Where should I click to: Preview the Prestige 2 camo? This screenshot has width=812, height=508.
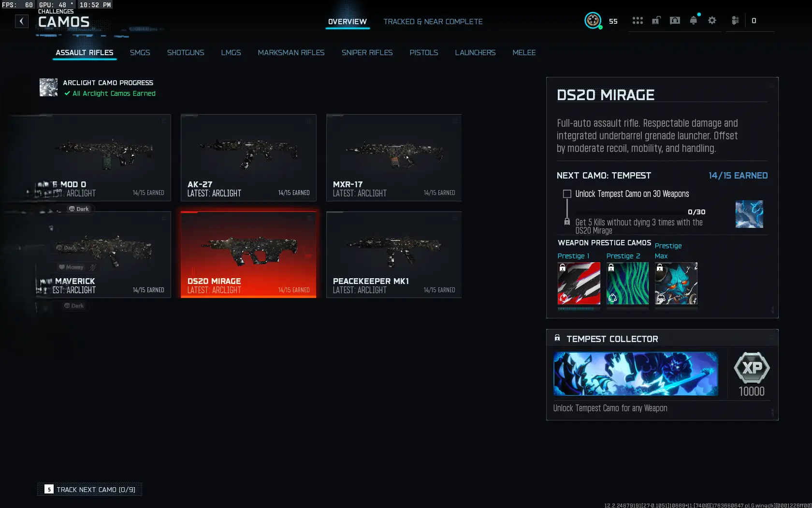point(627,284)
